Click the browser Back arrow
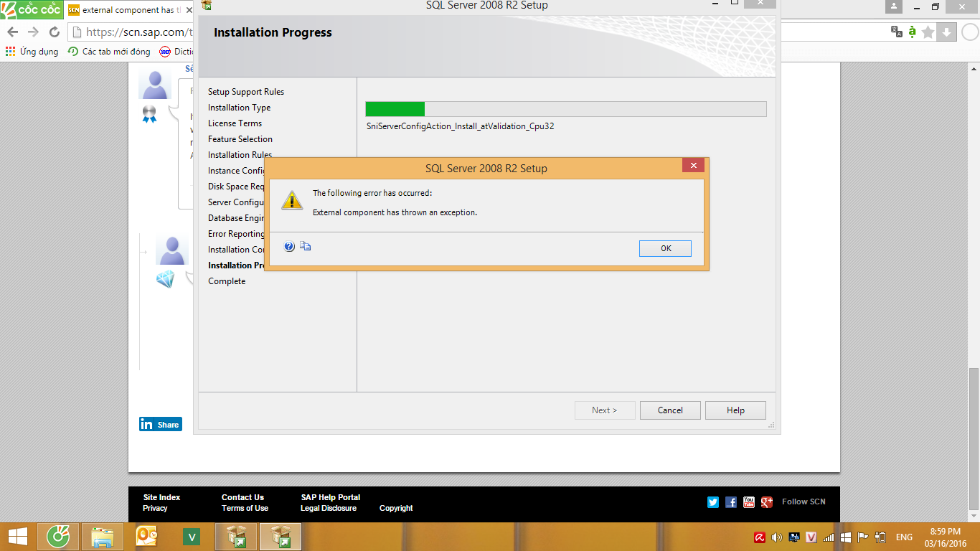 click(12, 32)
